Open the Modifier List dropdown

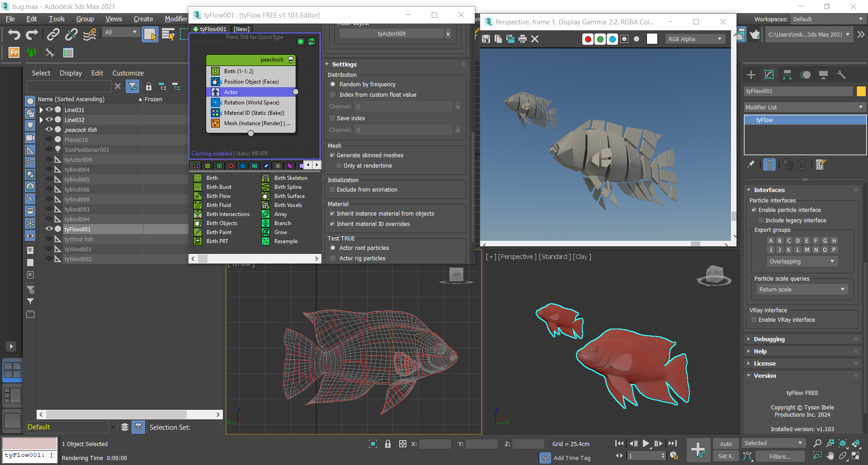click(x=805, y=107)
